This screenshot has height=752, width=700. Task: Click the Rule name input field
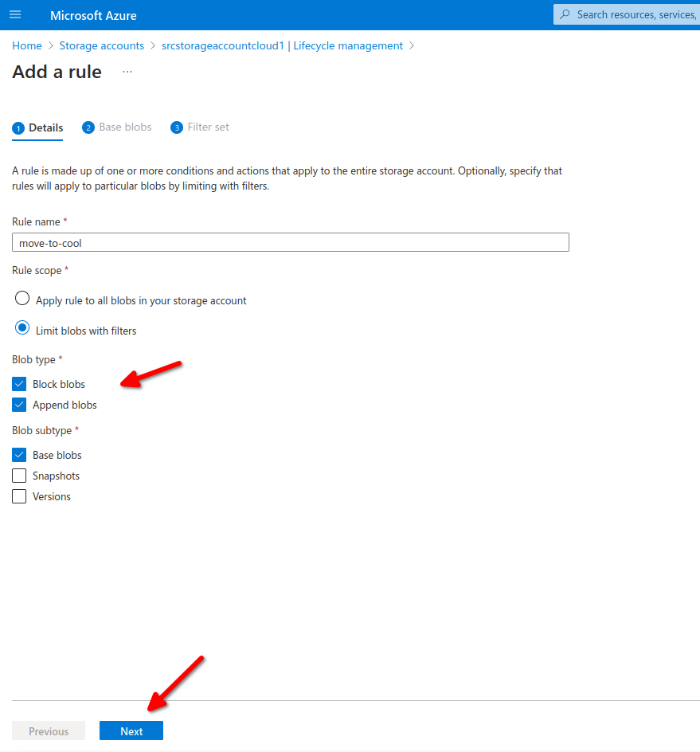pyautogui.click(x=291, y=243)
